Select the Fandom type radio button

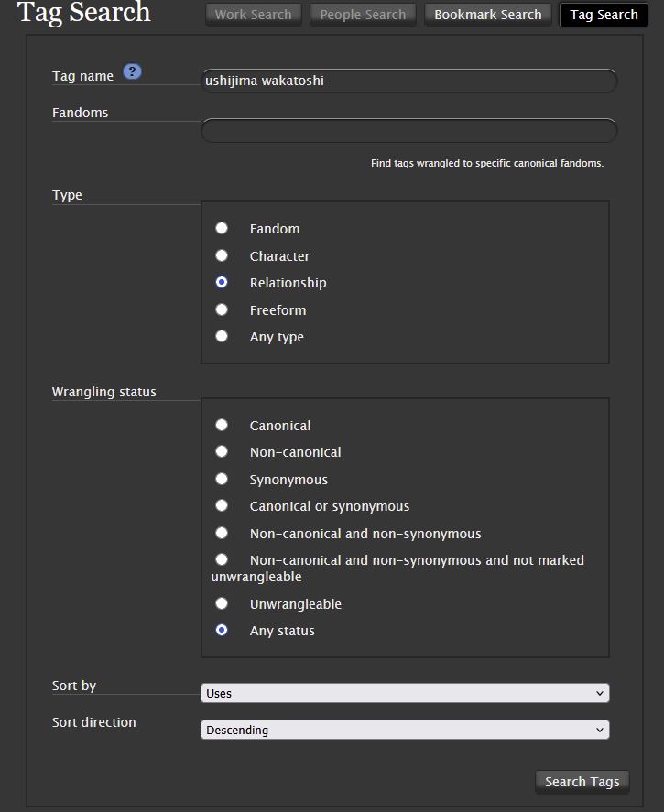222,228
